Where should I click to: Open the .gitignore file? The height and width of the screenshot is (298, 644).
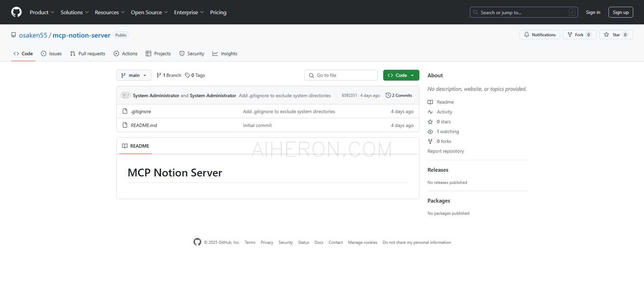141,111
